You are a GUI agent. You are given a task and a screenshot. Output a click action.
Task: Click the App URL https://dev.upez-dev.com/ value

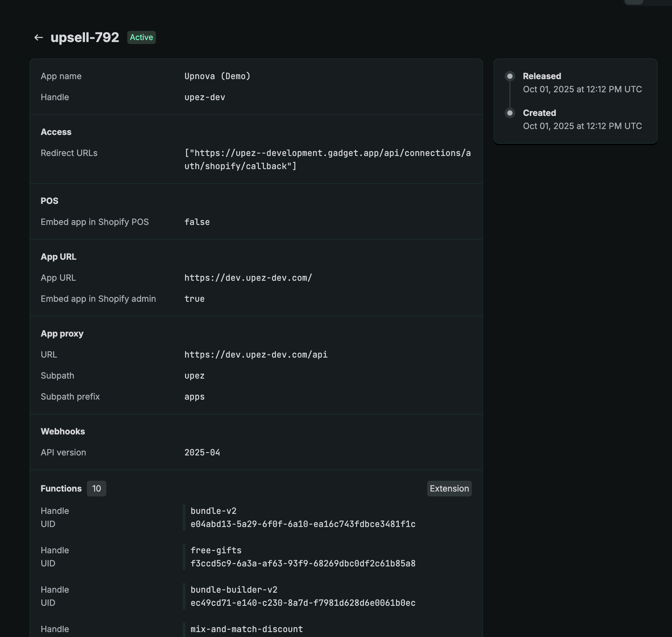(248, 278)
